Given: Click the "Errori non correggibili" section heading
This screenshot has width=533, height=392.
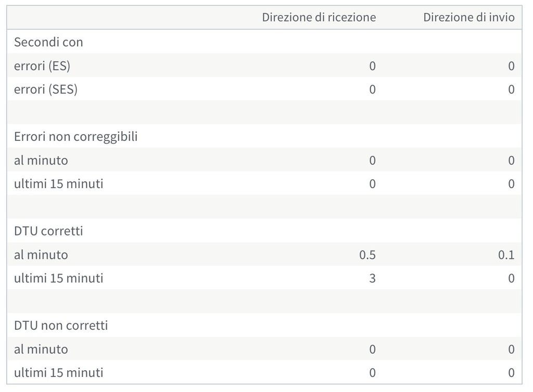Looking at the screenshot, I should [x=75, y=137].
